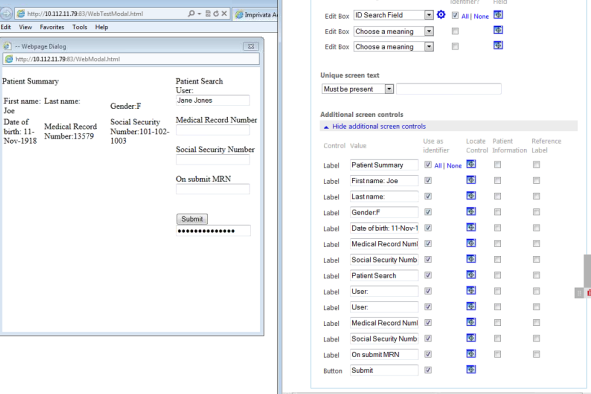Open the Help menu in browser
This screenshot has width=591, height=394.
(101, 27)
